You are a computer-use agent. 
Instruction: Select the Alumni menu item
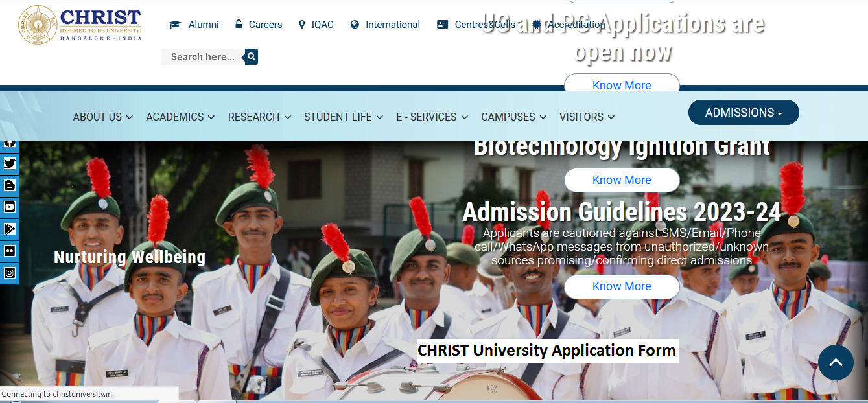(203, 24)
